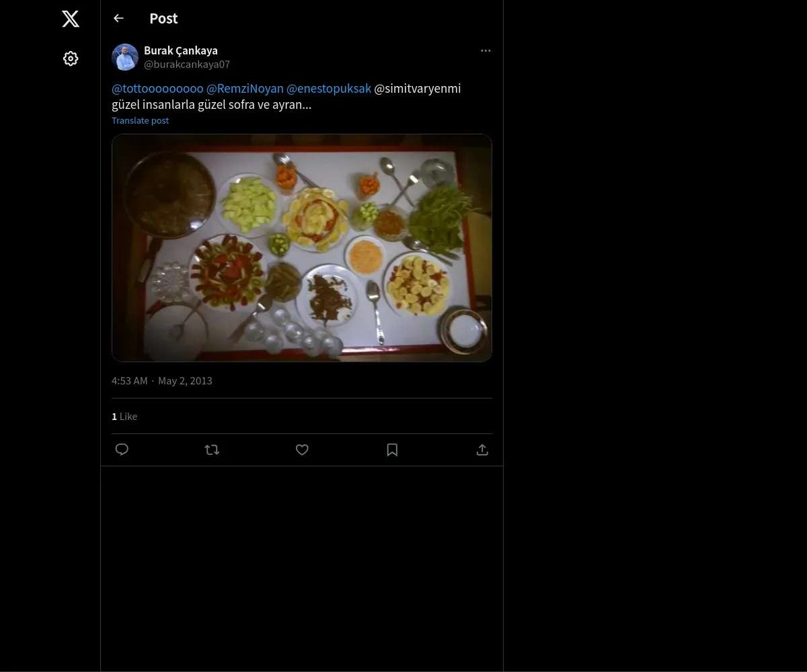807x672 pixels.
Task: Click the Post header title
Action: pos(163,18)
